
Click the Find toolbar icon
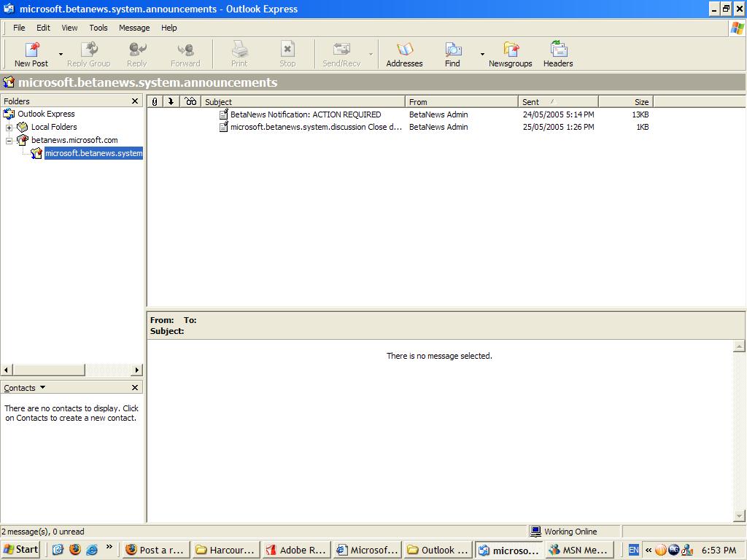[452, 54]
